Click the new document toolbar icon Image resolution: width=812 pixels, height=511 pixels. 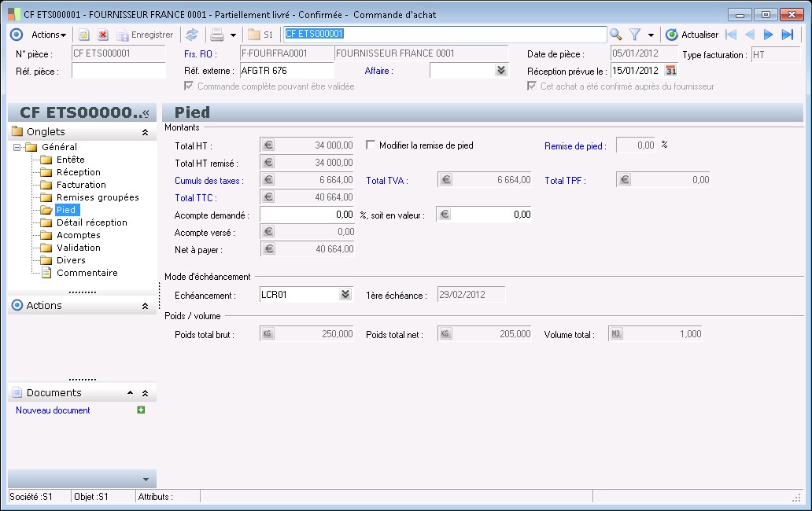(x=84, y=35)
